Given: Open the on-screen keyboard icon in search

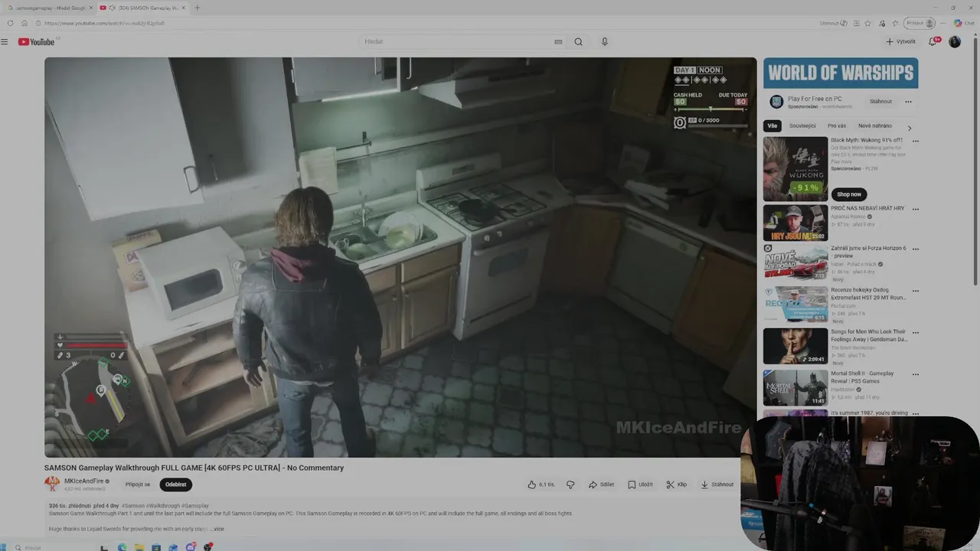Looking at the screenshot, I should click(x=558, y=41).
